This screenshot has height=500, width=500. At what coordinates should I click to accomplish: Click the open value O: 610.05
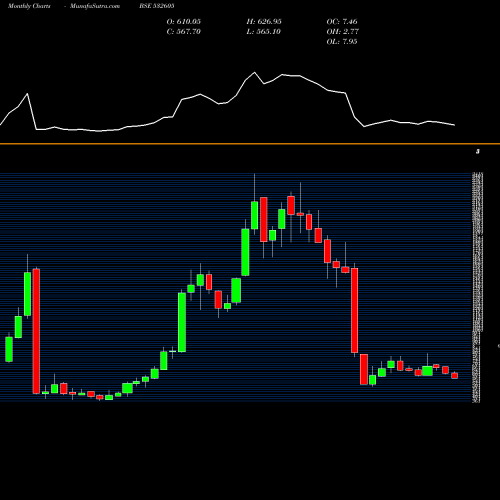[184, 22]
